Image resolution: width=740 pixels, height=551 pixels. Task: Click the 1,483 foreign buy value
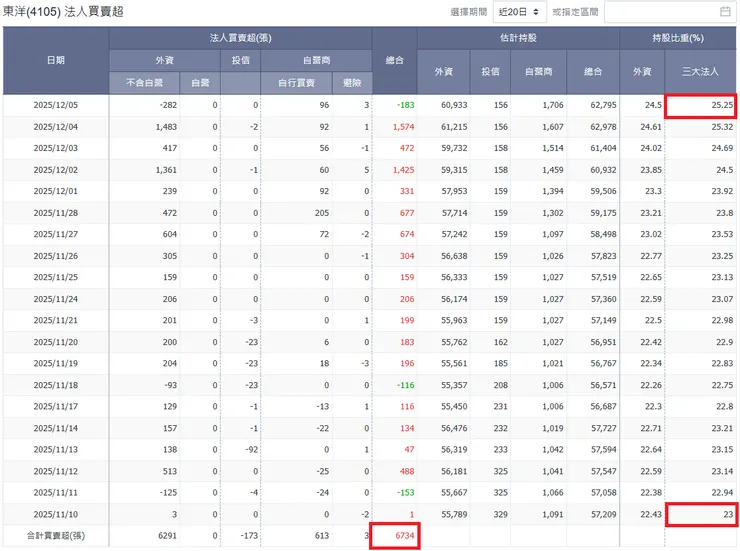click(x=166, y=127)
